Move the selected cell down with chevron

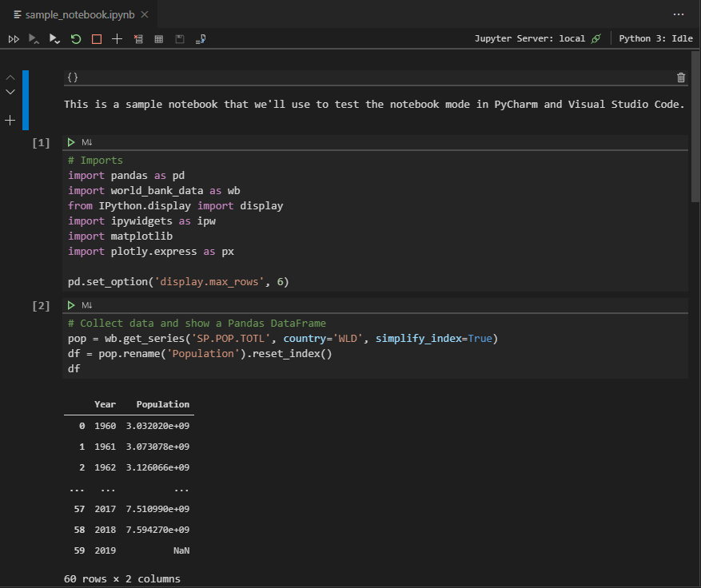coord(10,92)
